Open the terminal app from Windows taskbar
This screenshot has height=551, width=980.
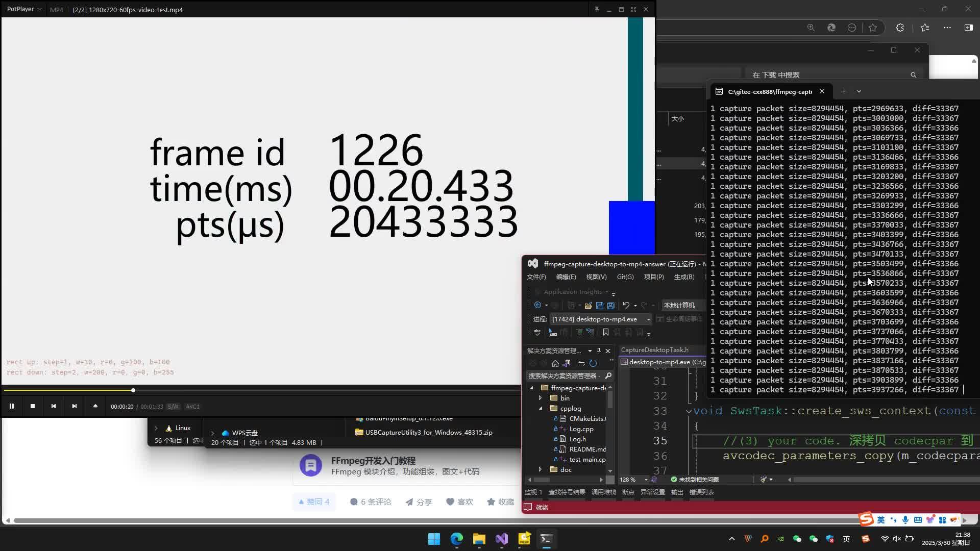[x=546, y=539]
